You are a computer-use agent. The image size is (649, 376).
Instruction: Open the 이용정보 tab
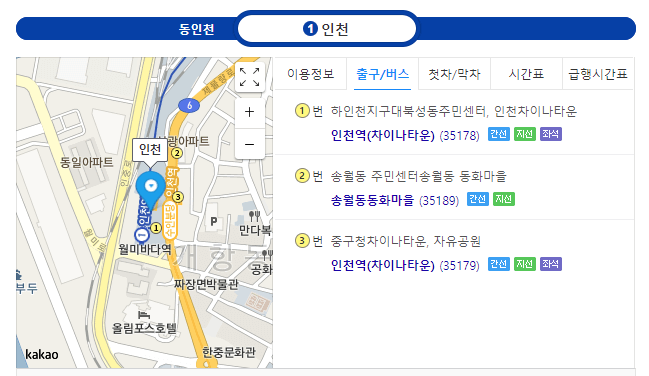tap(310, 74)
